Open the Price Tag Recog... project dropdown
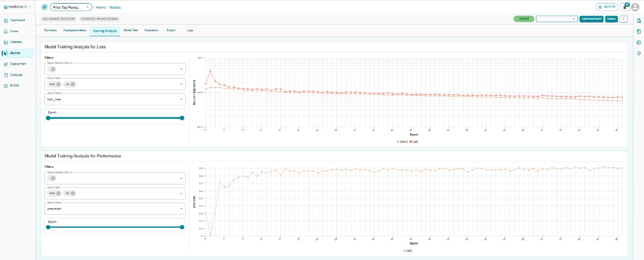Viewport: 644px width, 260px height. coord(71,7)
